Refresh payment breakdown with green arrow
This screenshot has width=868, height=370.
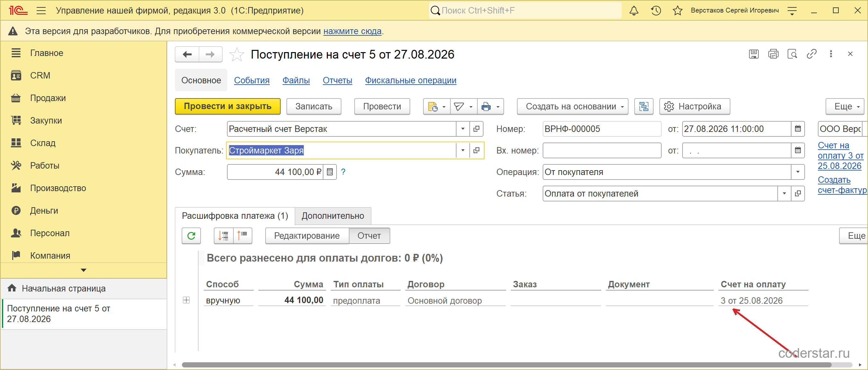coord(191,236)
